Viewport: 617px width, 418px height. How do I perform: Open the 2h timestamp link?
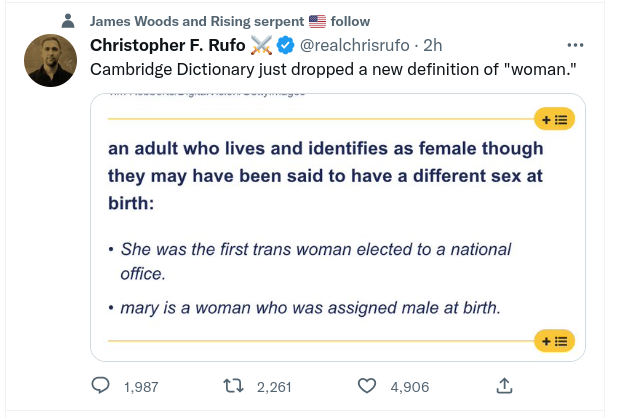[433, 45]
